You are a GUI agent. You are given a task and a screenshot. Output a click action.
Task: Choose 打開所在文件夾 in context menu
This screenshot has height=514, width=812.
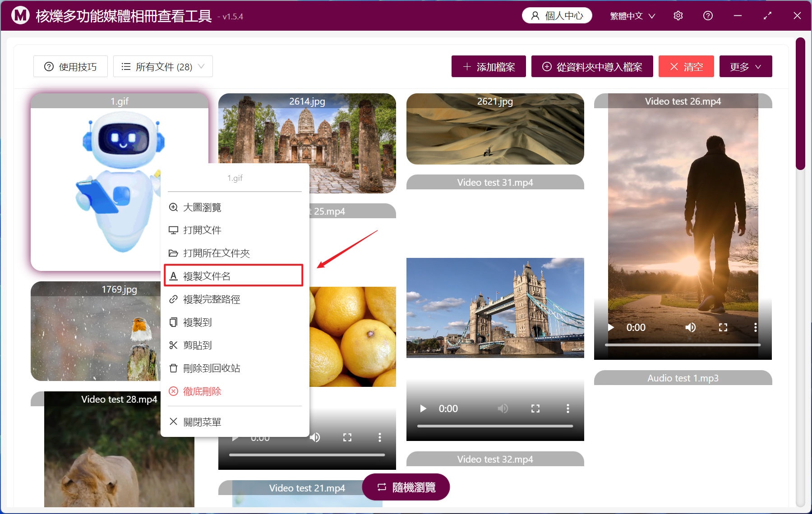point(235,253)
